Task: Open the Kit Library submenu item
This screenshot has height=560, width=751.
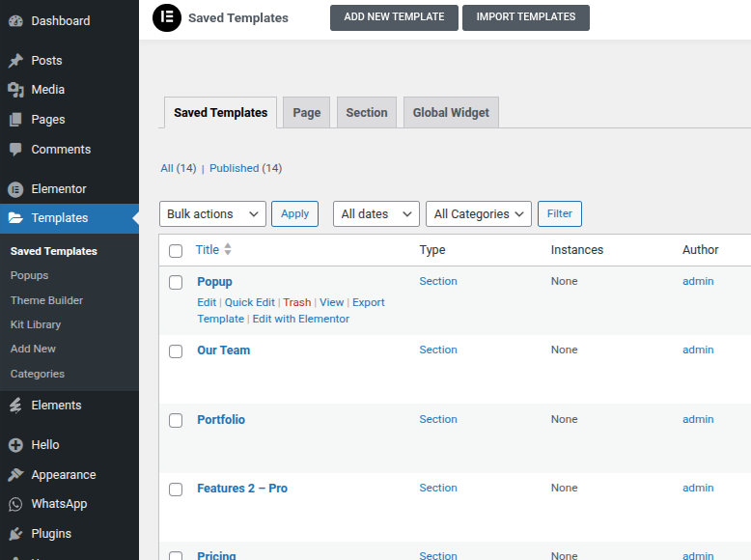Action: 36,324
